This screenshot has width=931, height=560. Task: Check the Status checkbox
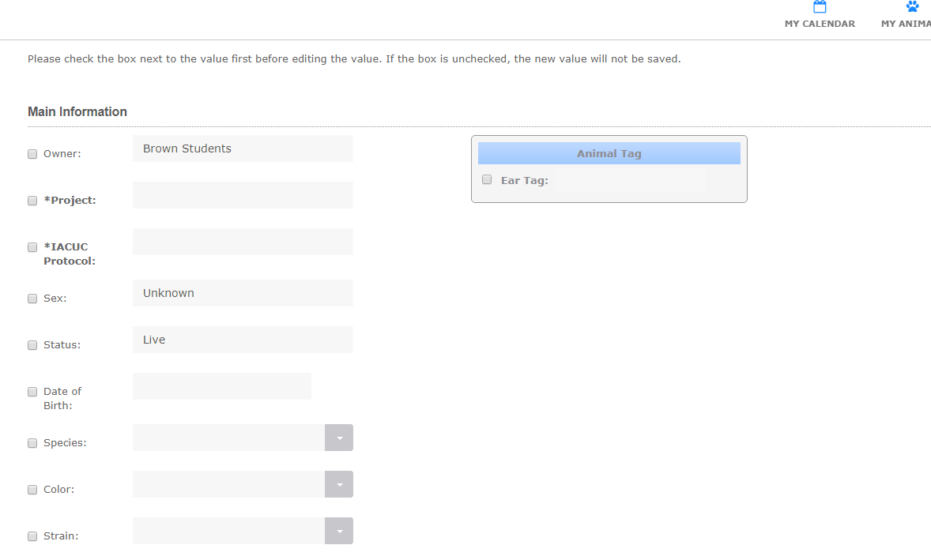(x=32, y=345)
